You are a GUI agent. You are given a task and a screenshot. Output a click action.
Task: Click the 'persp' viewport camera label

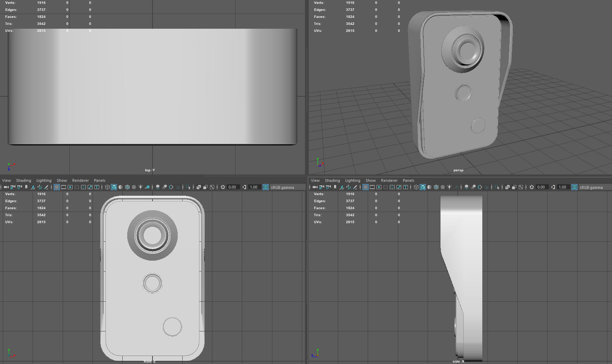click(458, 170)
